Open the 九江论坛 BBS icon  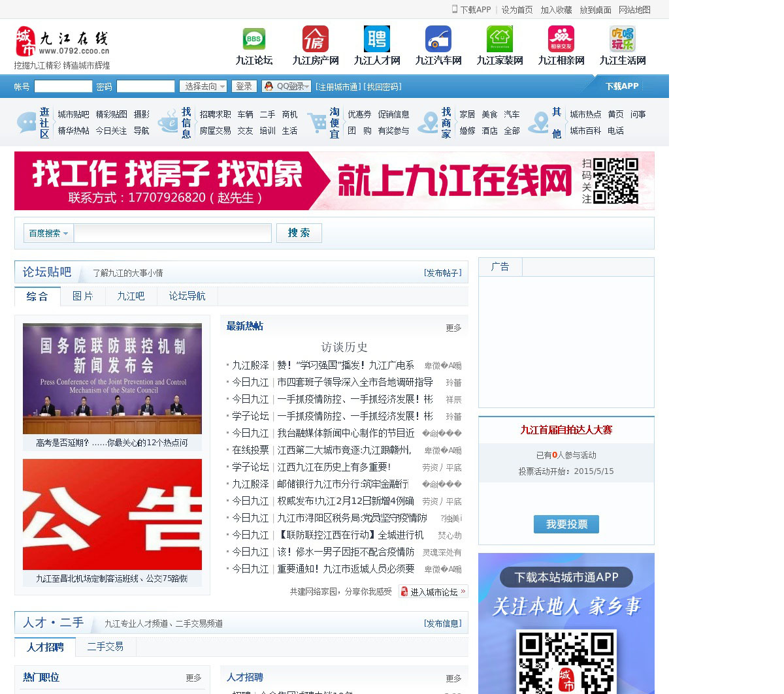coord(254,39)
